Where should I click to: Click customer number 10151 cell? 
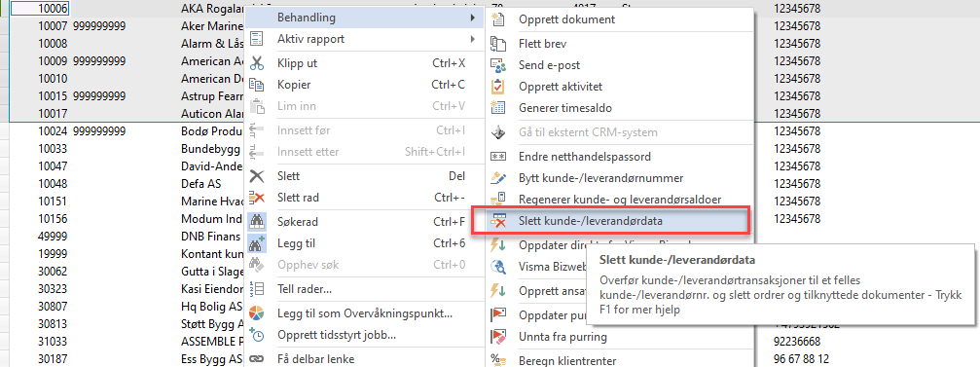[54, 202]
